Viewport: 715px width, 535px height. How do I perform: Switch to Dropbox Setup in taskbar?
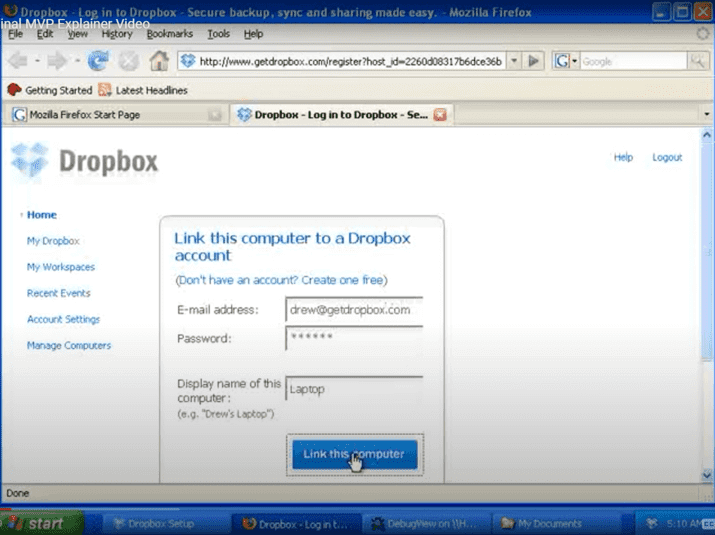[x=161, y=524]
